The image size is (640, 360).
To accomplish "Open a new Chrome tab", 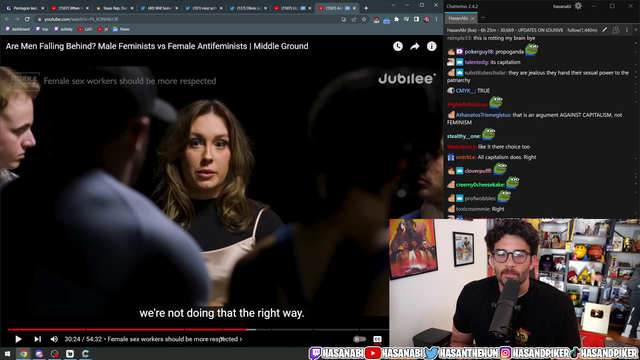I will click(366, 8).
